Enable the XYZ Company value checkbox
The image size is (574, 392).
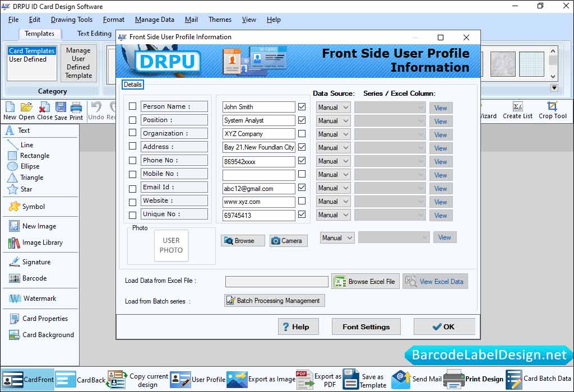[x=302, y=134]
